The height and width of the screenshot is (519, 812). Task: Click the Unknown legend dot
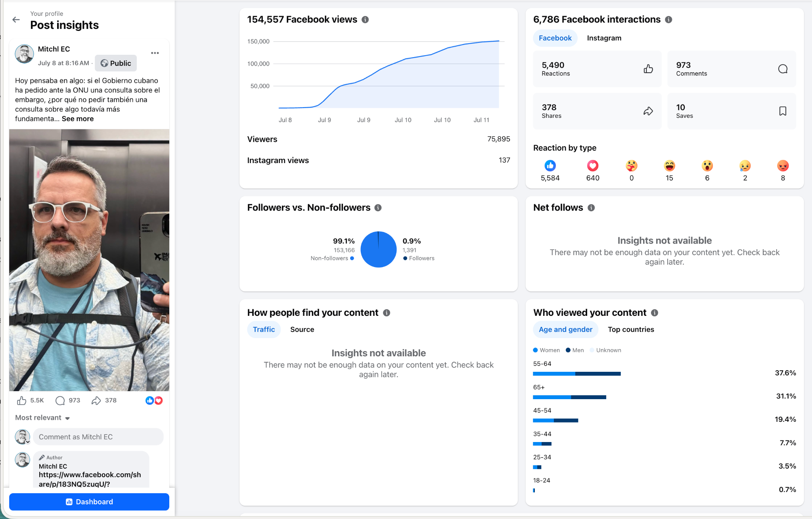click(592, 350)
